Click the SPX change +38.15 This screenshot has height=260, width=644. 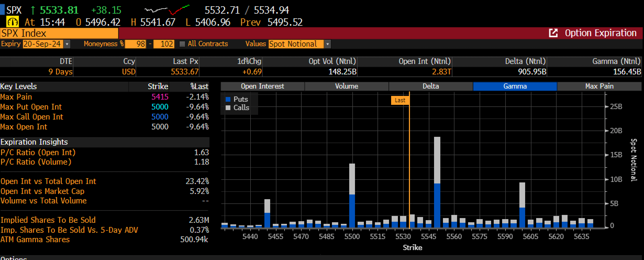coord(106,10)
